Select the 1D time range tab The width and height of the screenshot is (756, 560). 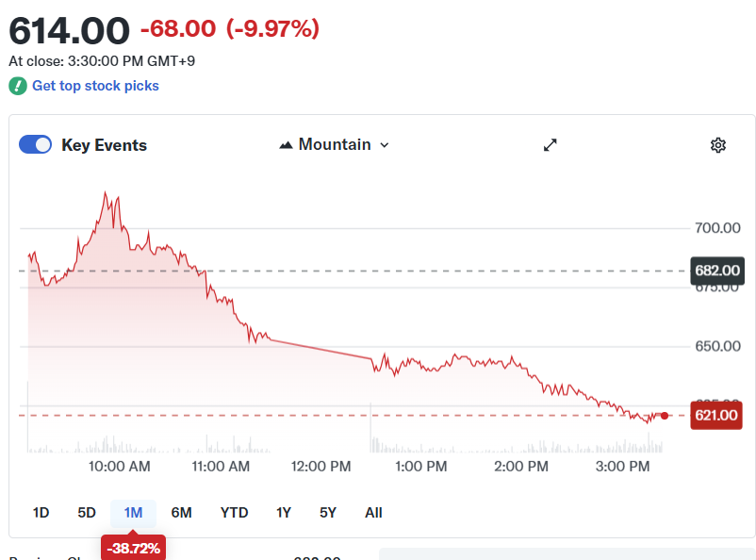[41, 512]
